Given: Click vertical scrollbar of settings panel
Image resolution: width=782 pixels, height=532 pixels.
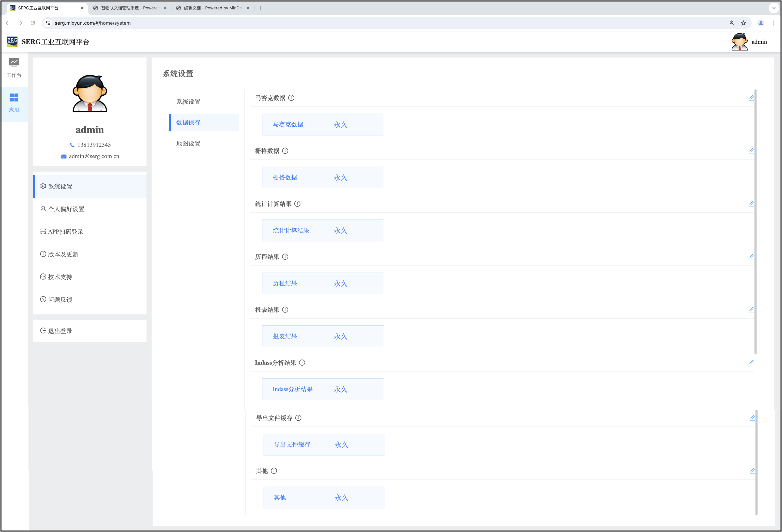Looking at the screenshot, I should pyautogui.click(x=755, y=222).
